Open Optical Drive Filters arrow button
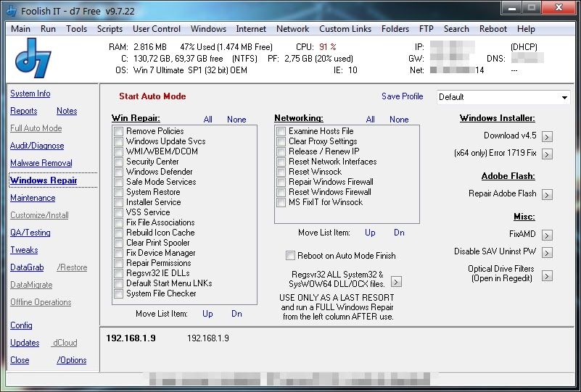 pyautogui.click(x=547, y=276)
